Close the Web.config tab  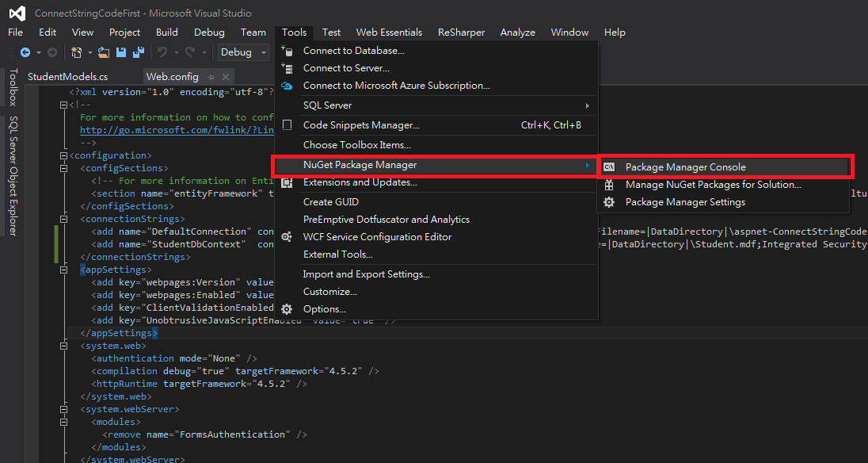226,77
